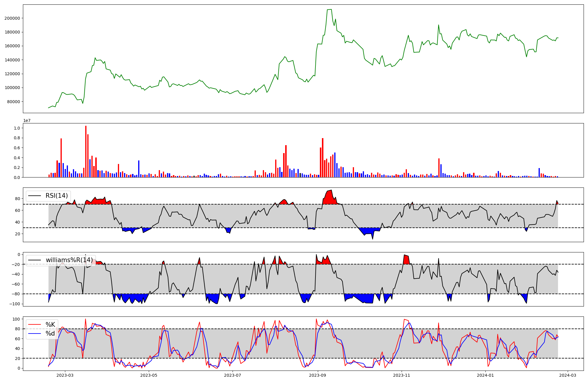Viewport: 588px width, 382px height.
Task: Click the 2024-01 date axis label
Action: point(485,375)
